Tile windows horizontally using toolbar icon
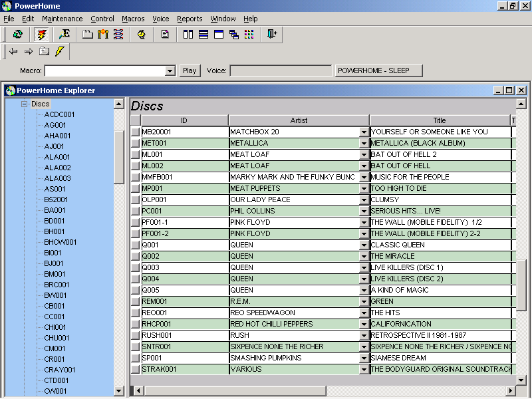Screen dimensions: 532x399 coord(203,34)
